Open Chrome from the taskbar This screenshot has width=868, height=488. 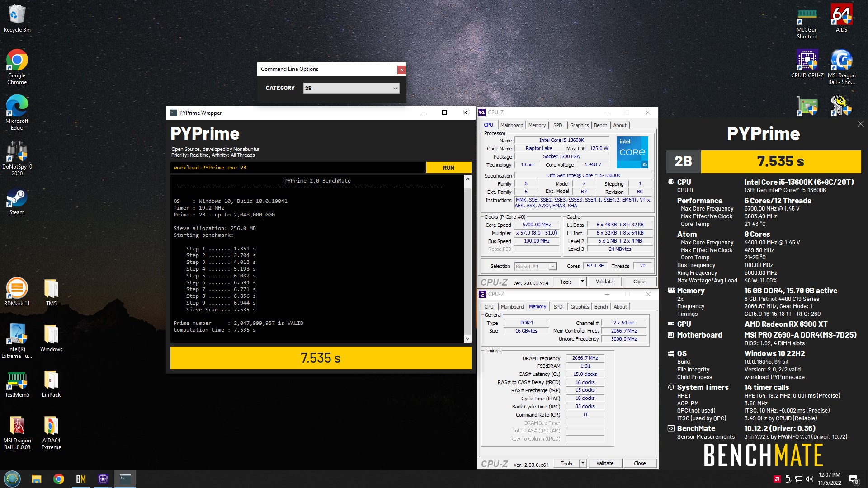pyautogui.click(x=59, y=479)
